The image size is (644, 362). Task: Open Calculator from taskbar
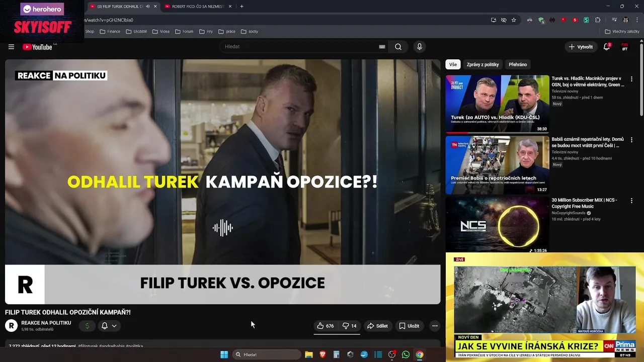coord(336,354)
